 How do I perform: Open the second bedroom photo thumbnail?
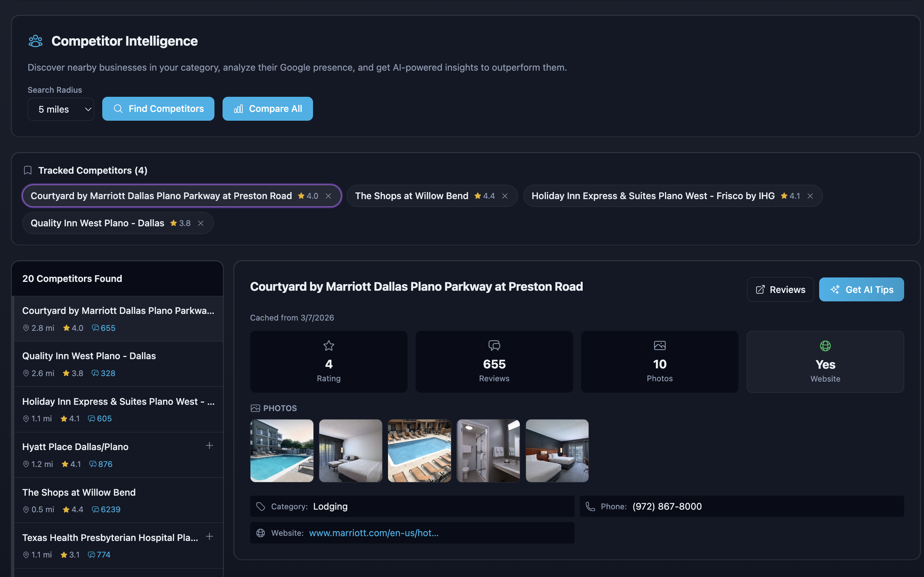click(x=351, y=451)
